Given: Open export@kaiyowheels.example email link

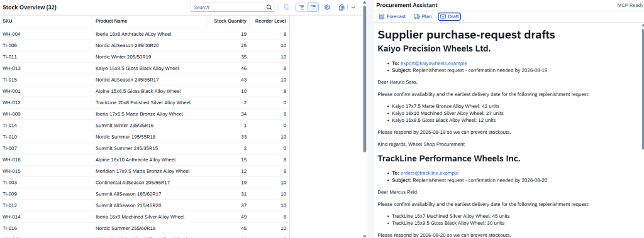Looking at the screenshot, I should [x=434, y=63].
